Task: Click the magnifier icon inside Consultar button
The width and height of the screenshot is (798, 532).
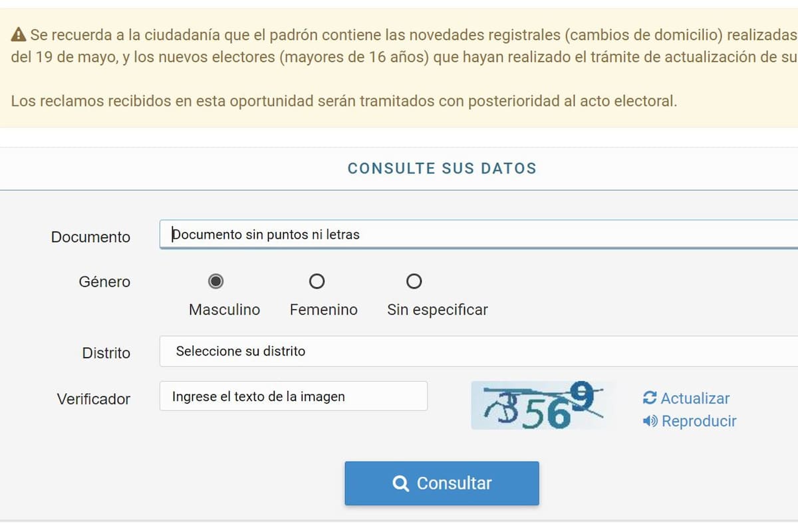Action: [x=401, y=483]
